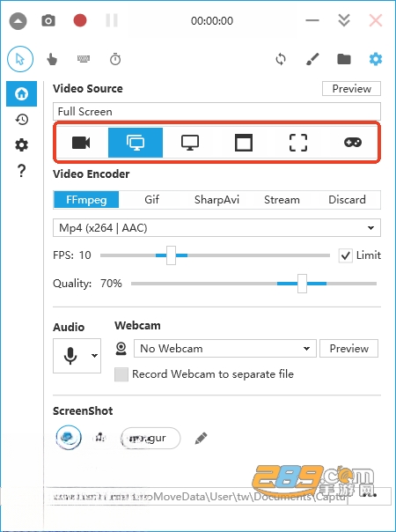Switch to the SharpAvi encoder tab
Viewport: 396px width, 532px height.
216,199
